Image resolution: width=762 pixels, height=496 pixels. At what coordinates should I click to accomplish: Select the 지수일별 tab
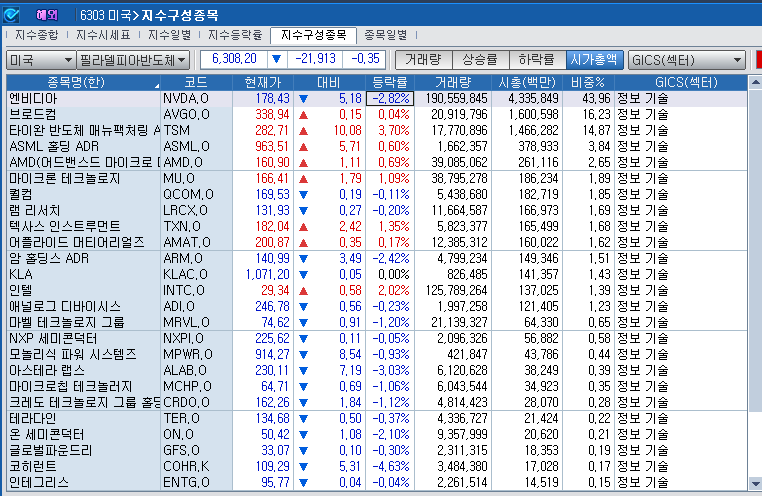[x=171, y=35]
